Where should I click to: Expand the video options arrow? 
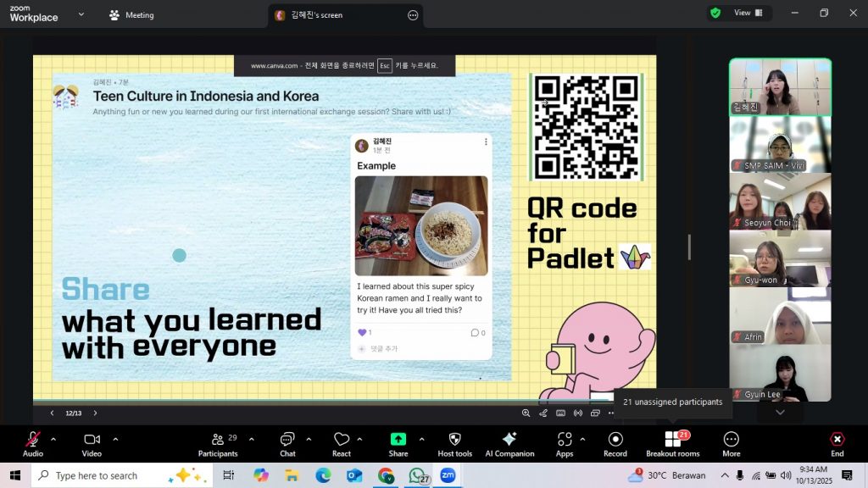(115, 439)
